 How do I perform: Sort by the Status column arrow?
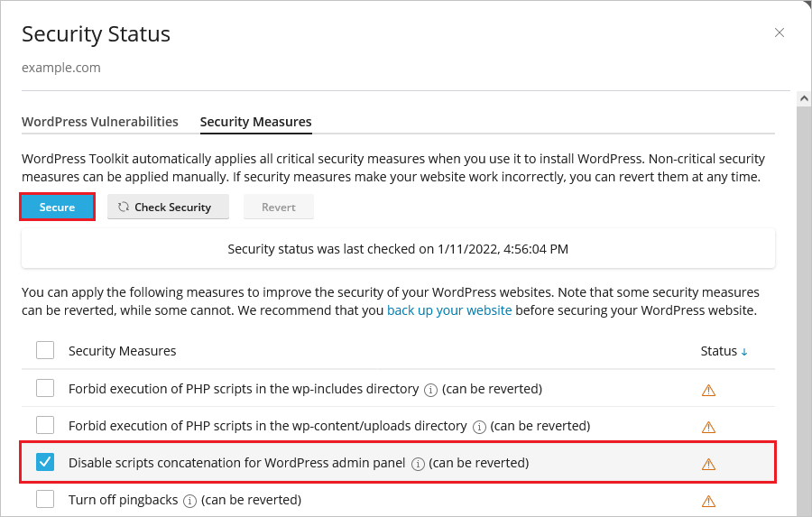tap(744, 352)
